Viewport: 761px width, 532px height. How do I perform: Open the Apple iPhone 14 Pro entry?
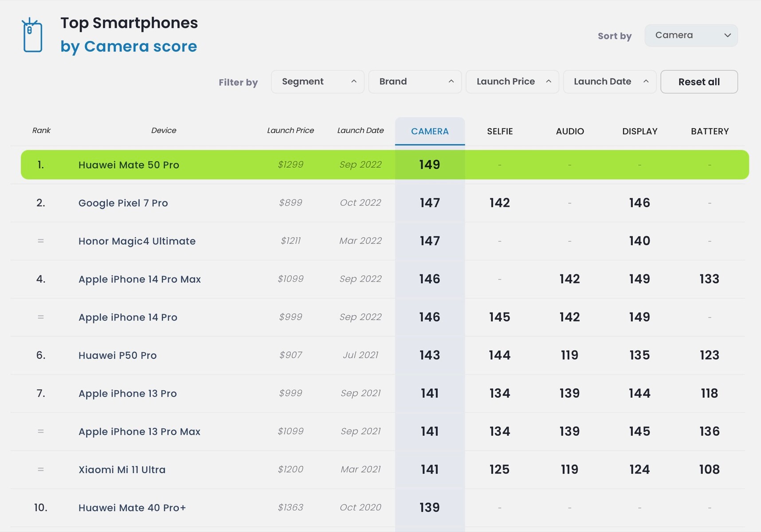click(128, 317)
